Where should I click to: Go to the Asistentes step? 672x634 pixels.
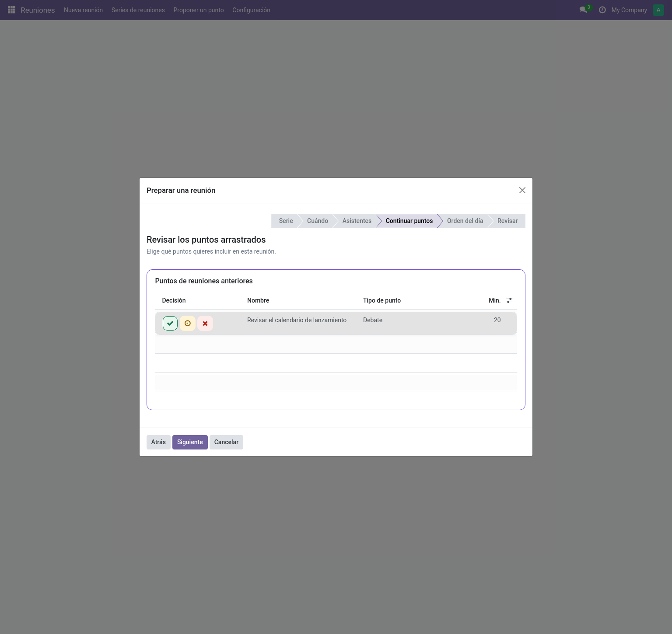coord(357,221)
